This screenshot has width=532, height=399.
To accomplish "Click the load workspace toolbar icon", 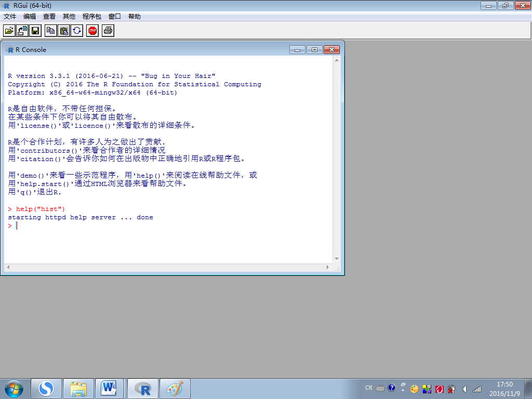I will 22,31.
